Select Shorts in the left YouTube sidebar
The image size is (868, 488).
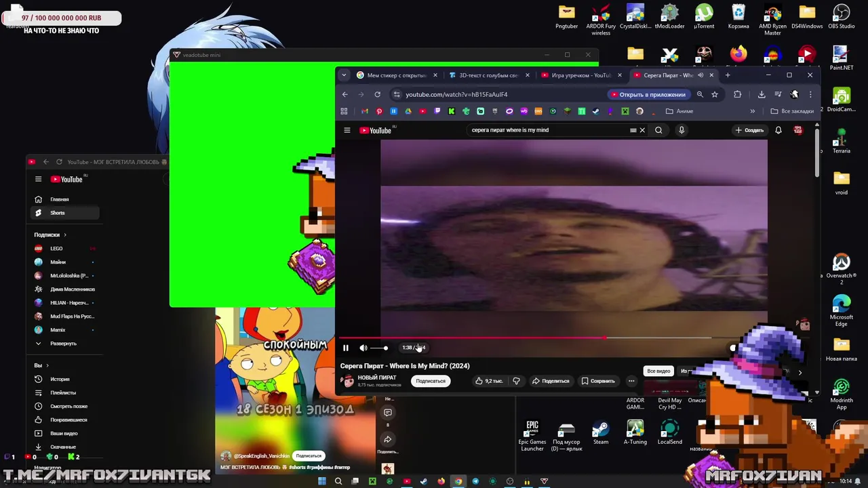(65, 213)
